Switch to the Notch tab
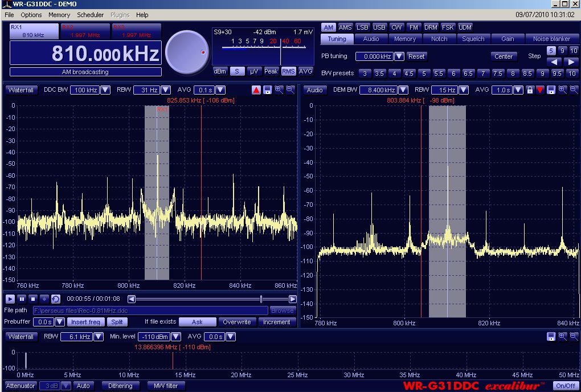 (x=439, y=39)
